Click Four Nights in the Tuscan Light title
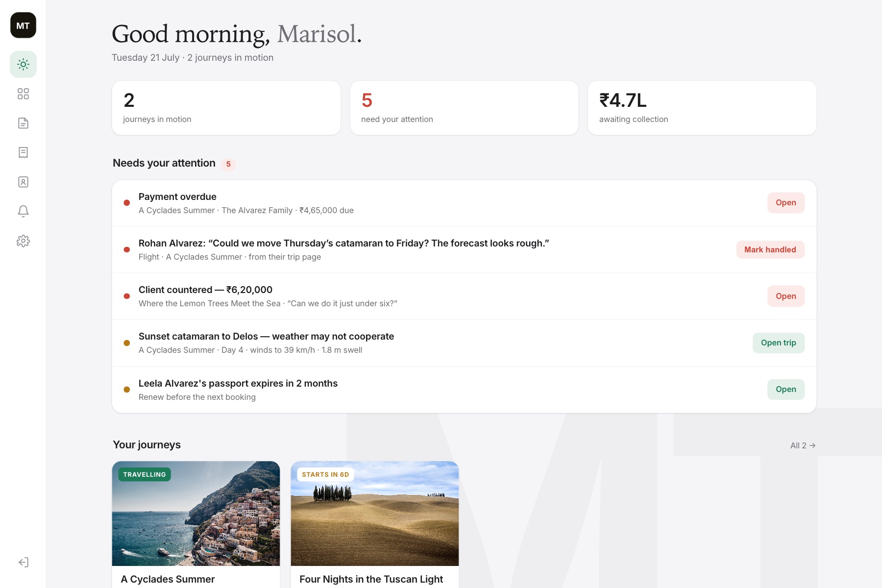Screen dimensions: 882x588 (x=371, y=579)
